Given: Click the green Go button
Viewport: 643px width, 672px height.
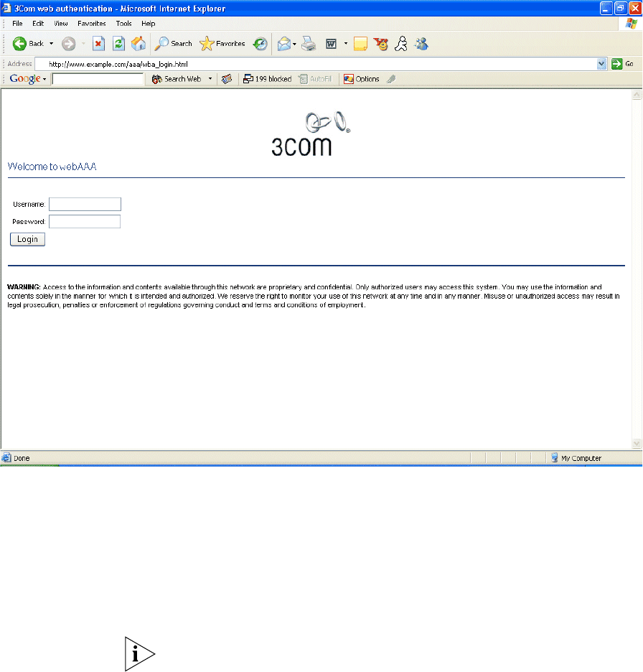Looking at the screenshot, I should (x=622, y=64).
